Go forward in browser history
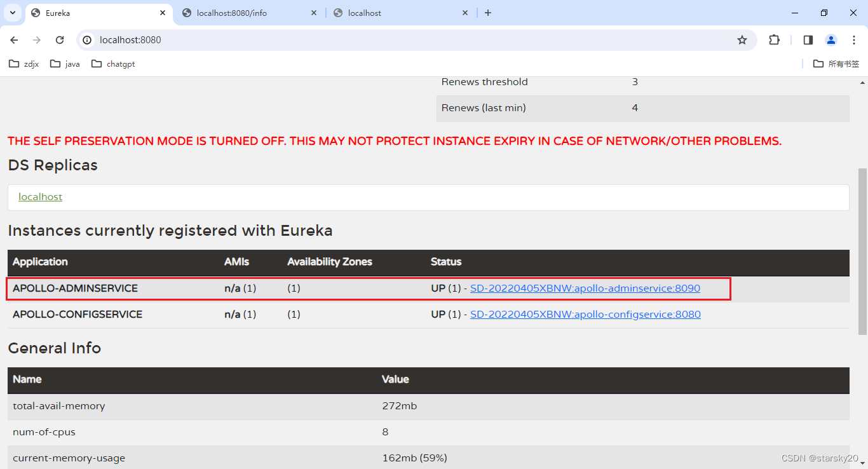Viewport: 868px width, 469px height. (37, 40)
